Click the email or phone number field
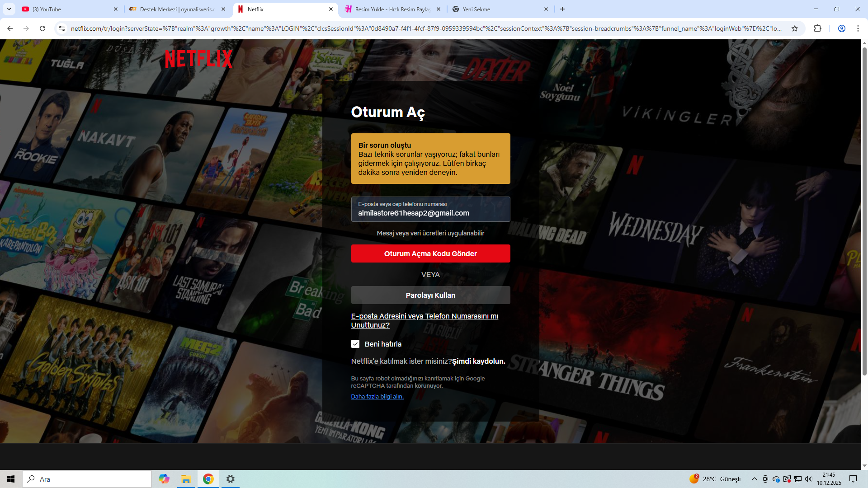The width and height of the screenshot is (868, 488). click(430, 209)
